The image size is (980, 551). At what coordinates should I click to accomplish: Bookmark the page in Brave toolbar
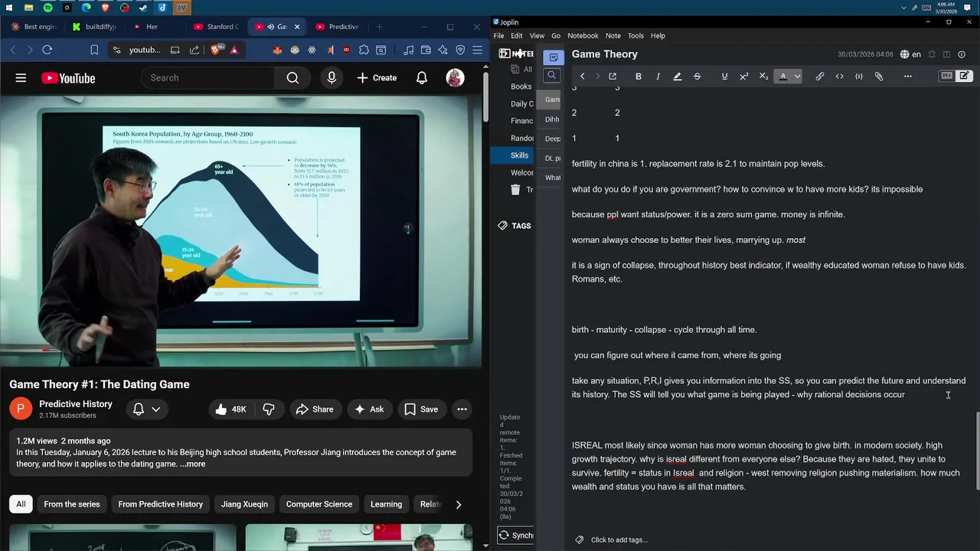94,50
